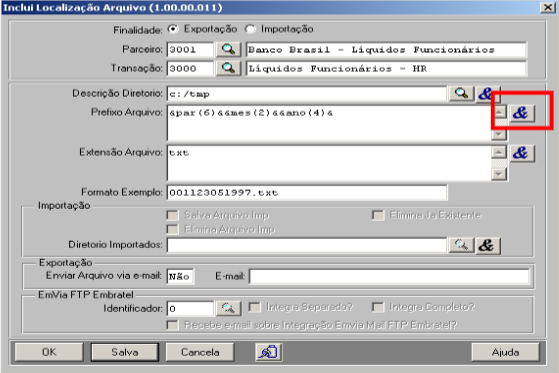Select the Importação radio button

point(250,29)
